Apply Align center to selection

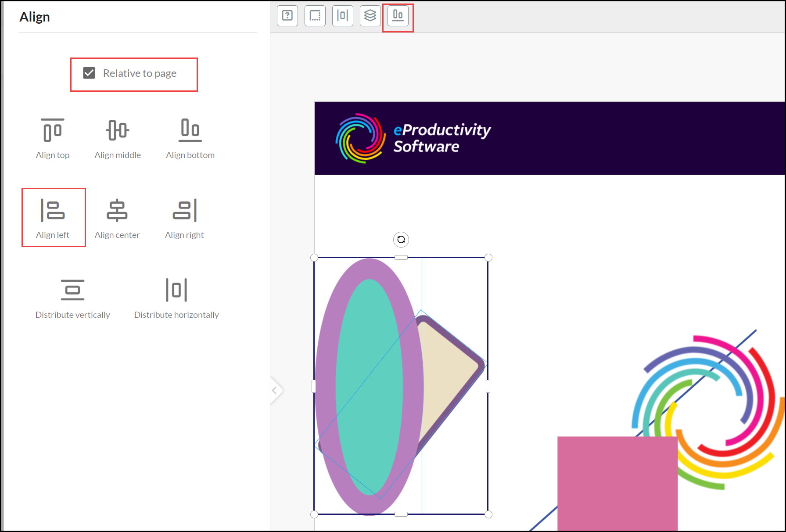point(117,211)
